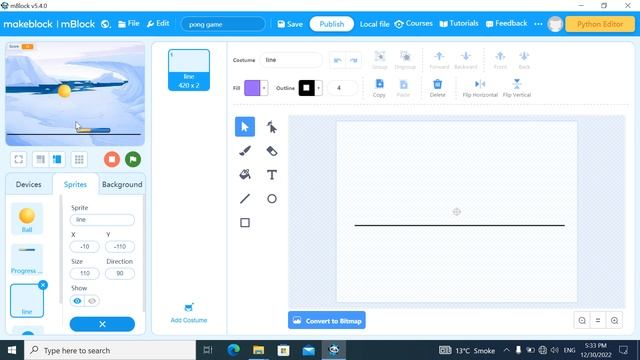Bring shape to Front

[x=500, y=60]
